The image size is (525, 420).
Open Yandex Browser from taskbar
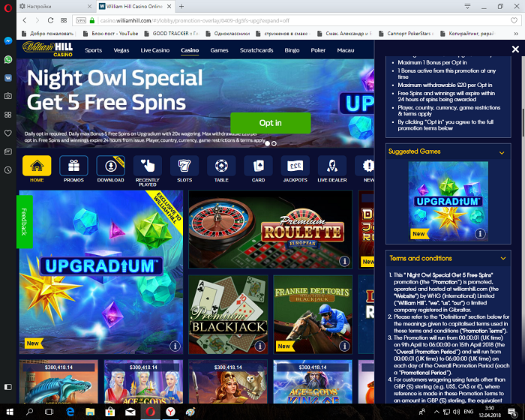(170, 412)
